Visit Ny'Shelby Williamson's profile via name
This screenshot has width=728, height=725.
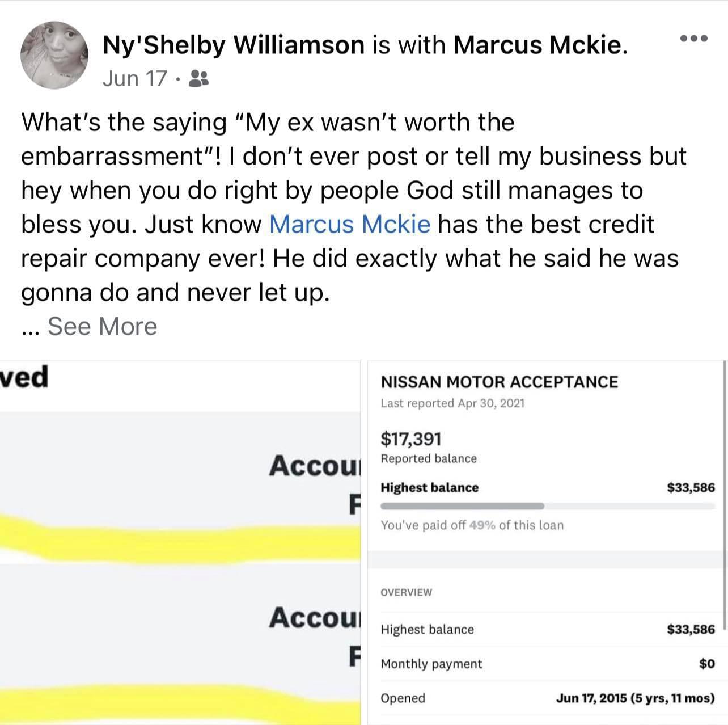[x=234, y=45]
